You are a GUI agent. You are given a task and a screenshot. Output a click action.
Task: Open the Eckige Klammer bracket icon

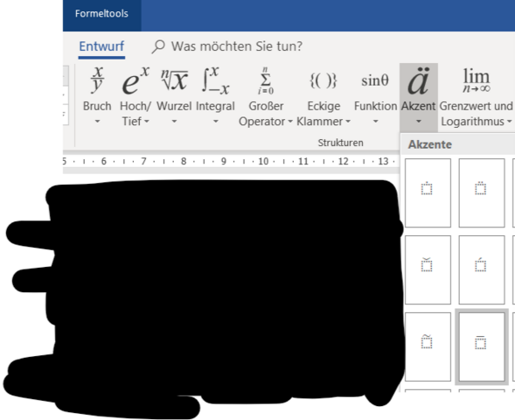[x=324, y=80]
